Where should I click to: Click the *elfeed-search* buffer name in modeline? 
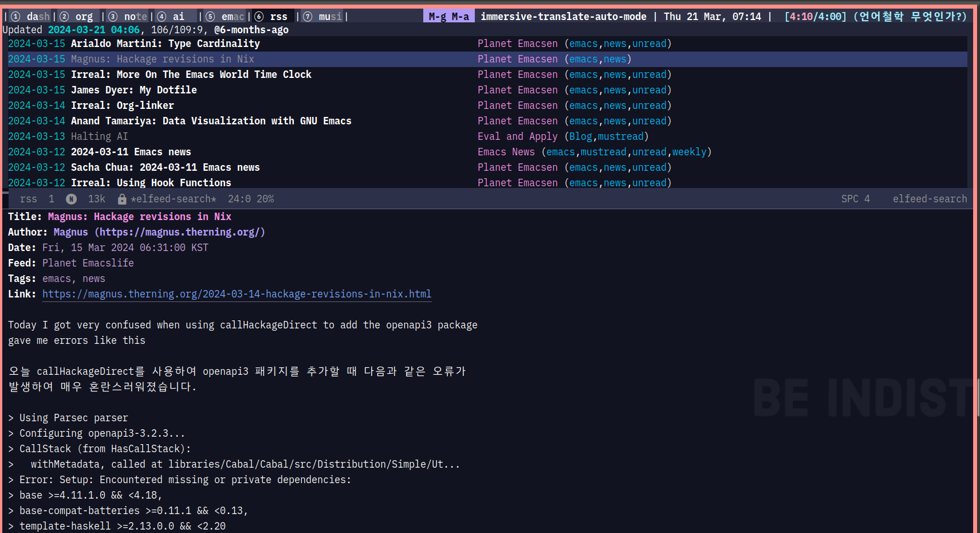point(174,199)
